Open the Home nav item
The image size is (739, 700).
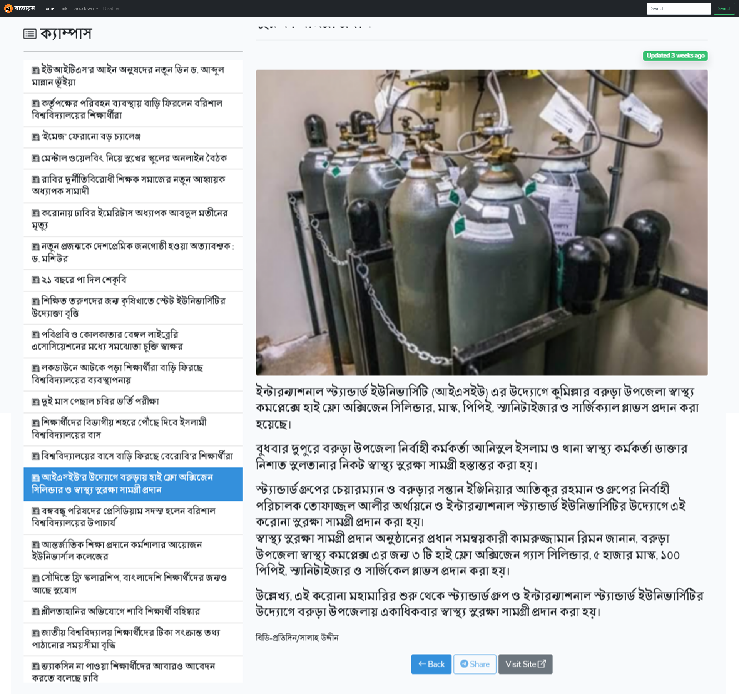point(48,8)
